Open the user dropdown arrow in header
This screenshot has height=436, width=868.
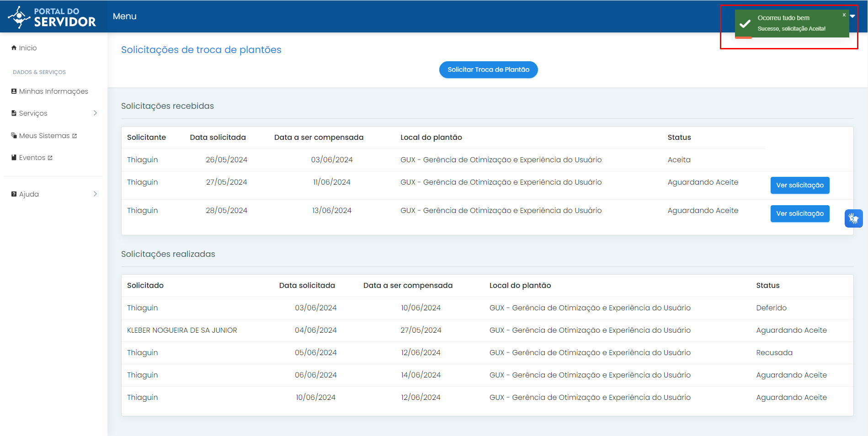point(852,16)
